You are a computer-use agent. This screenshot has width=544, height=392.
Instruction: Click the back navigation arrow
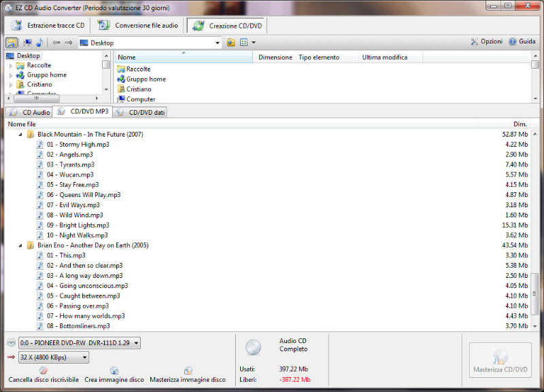coord(56,42)
